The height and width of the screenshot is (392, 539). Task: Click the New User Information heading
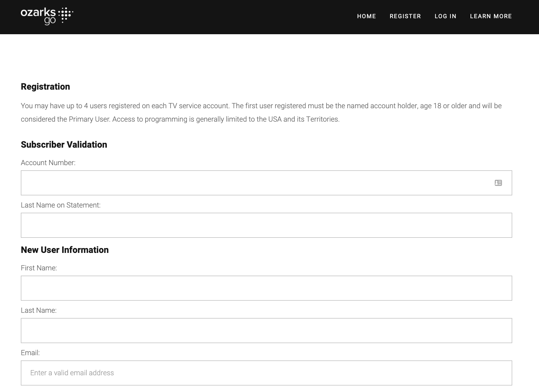(x=65, y=250)
